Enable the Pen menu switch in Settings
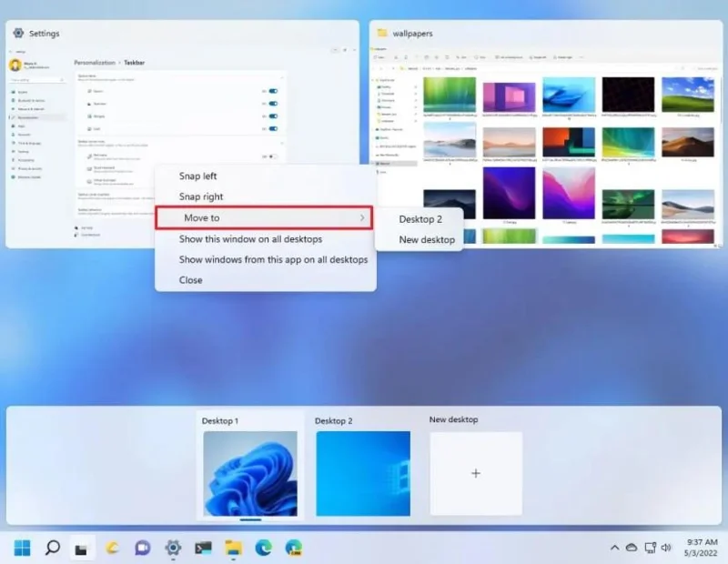Image resolution: width=728 pixels, height=564 pixels. click(x=273, y=156)
